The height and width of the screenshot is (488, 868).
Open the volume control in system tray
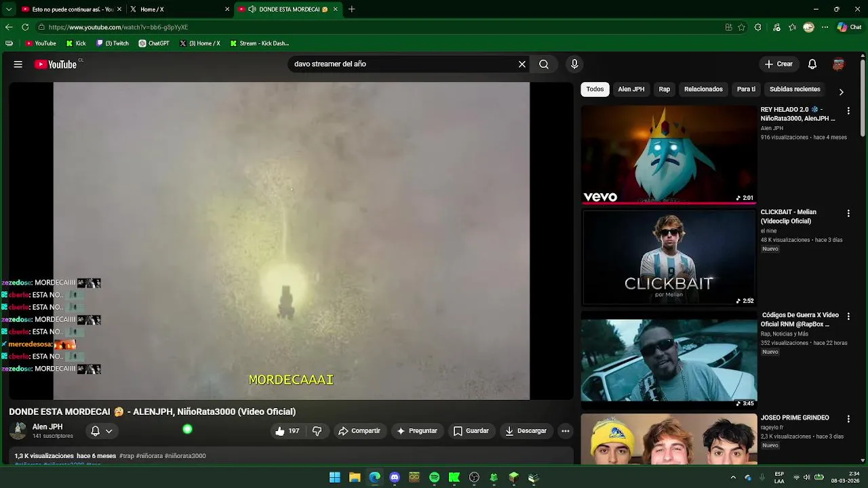[x=806, y=477]
